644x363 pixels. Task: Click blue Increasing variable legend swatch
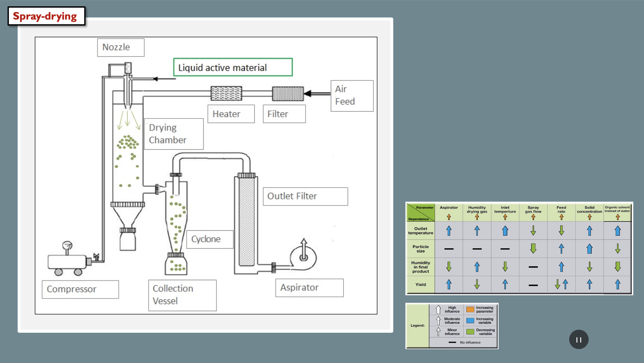pos(470,320)
